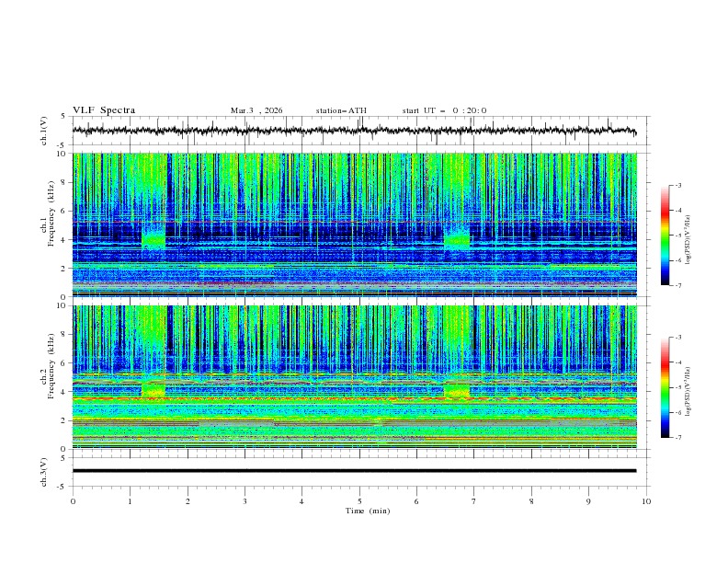The height and width of the screenshot is (563, 728).
Task: Click the thin red line above 5 kHz in ch.1
Action: point(354,222)
